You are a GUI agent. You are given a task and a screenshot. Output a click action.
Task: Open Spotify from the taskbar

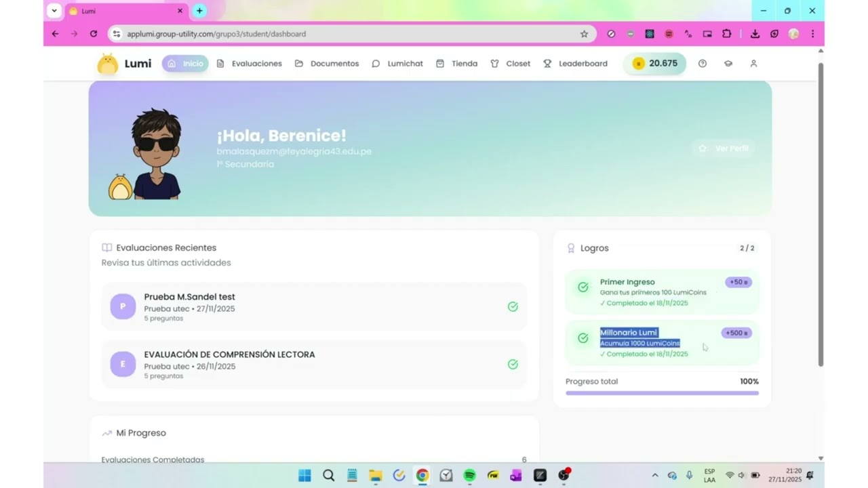(469, 476)
